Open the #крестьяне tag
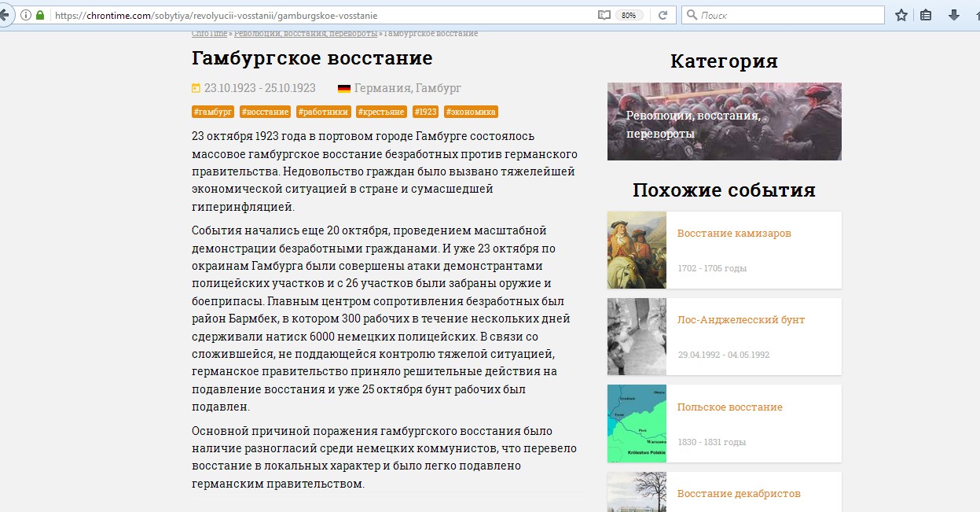Image resolution: width=980 pixels, height=512 pixels. click(x=381, y=112)
